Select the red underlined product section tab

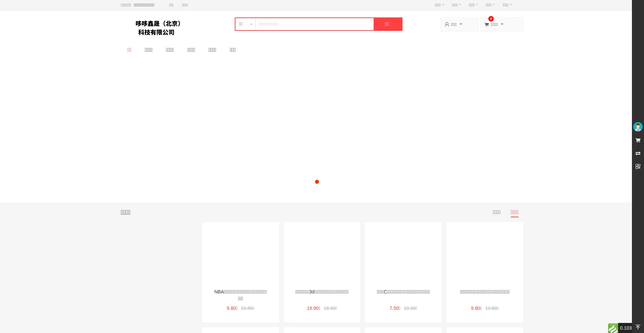[x=515, y=212]
